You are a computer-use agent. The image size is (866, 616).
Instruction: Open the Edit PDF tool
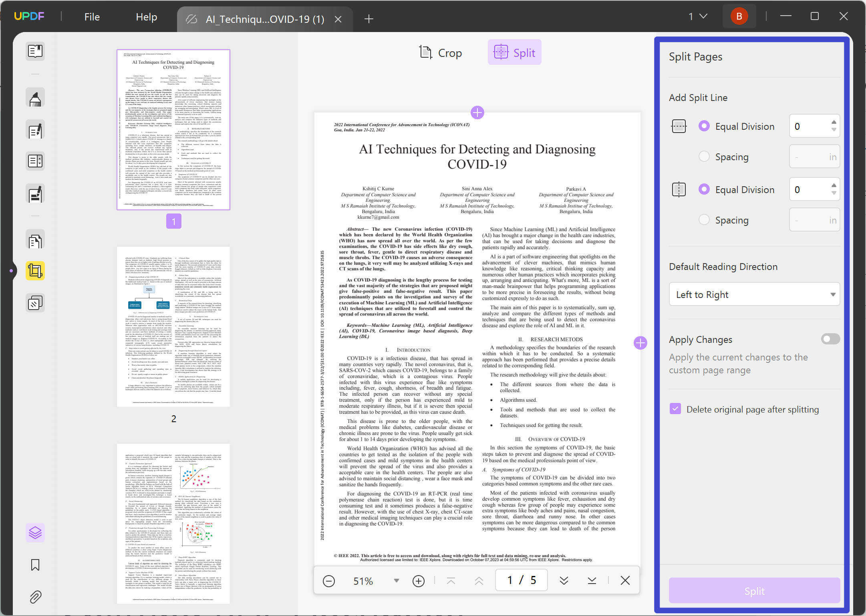pyautogui.click(x=35, y=129)
